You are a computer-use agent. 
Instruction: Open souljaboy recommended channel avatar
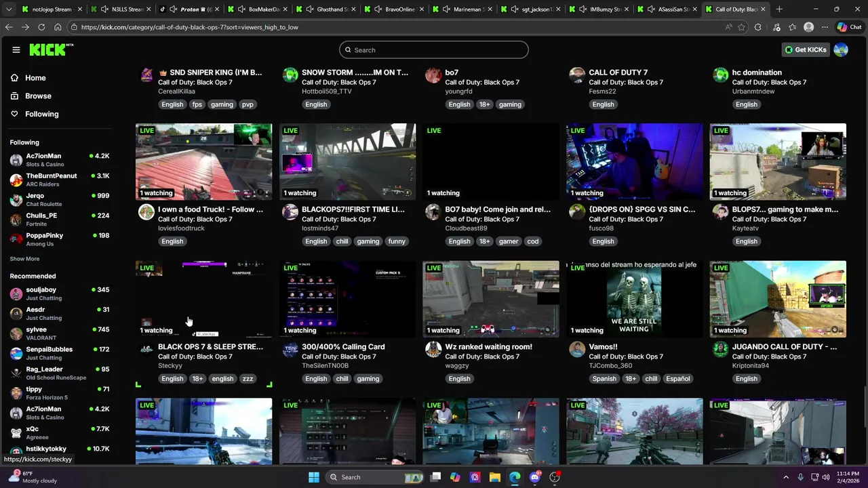click(x=16, y=293)
